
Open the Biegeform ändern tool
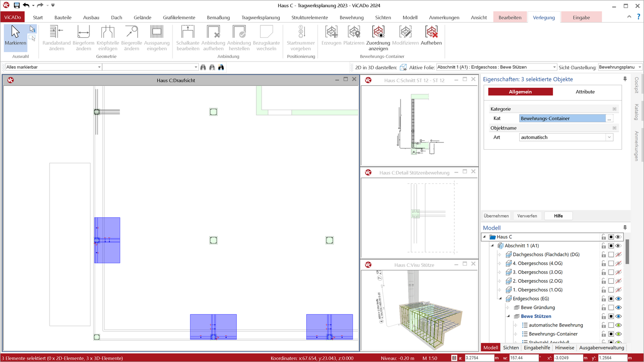[x=83, y=38]
